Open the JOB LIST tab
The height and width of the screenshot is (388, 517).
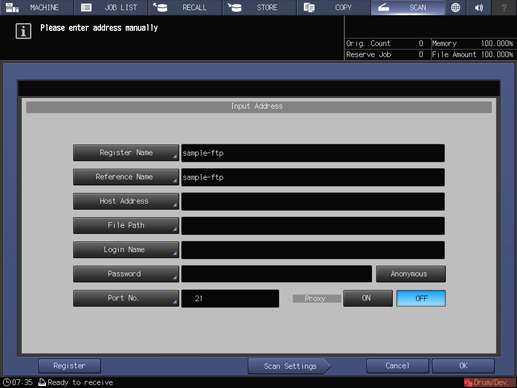click(111, 7)
